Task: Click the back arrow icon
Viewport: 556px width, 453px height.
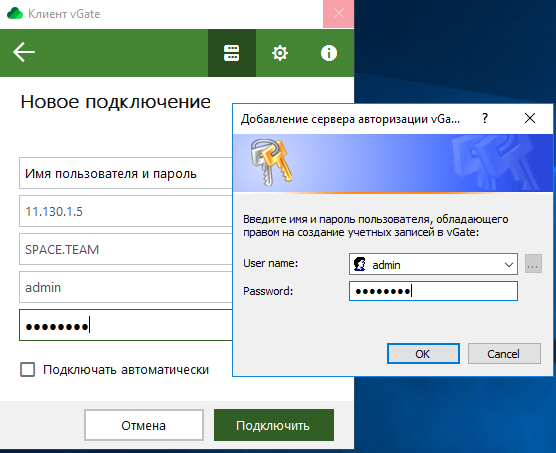Action: coord(24,52)
